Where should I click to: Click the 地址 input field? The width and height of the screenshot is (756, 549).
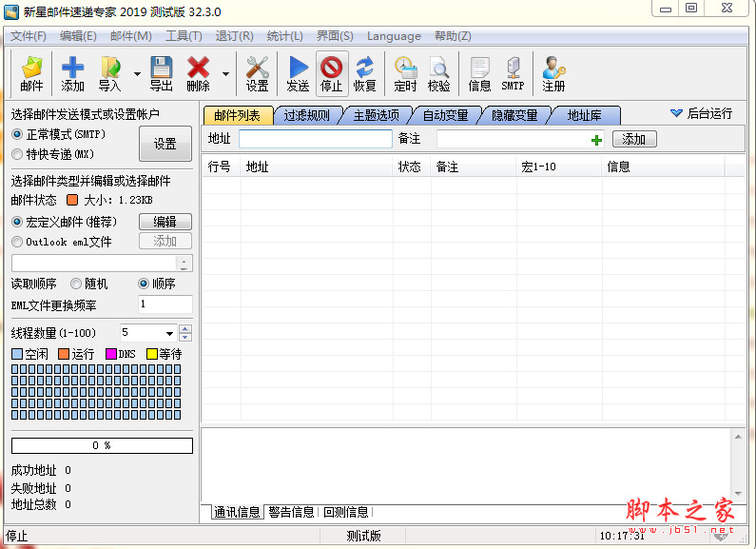coord(315,139)
